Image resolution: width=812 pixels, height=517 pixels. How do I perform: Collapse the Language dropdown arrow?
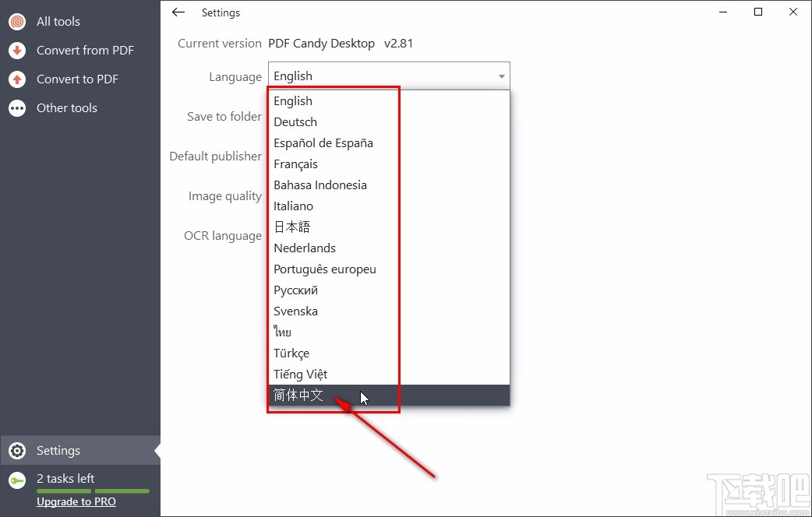(501, 76)
